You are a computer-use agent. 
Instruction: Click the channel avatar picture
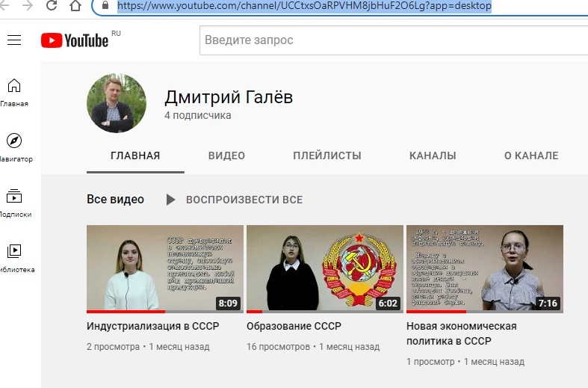[117, 104]
